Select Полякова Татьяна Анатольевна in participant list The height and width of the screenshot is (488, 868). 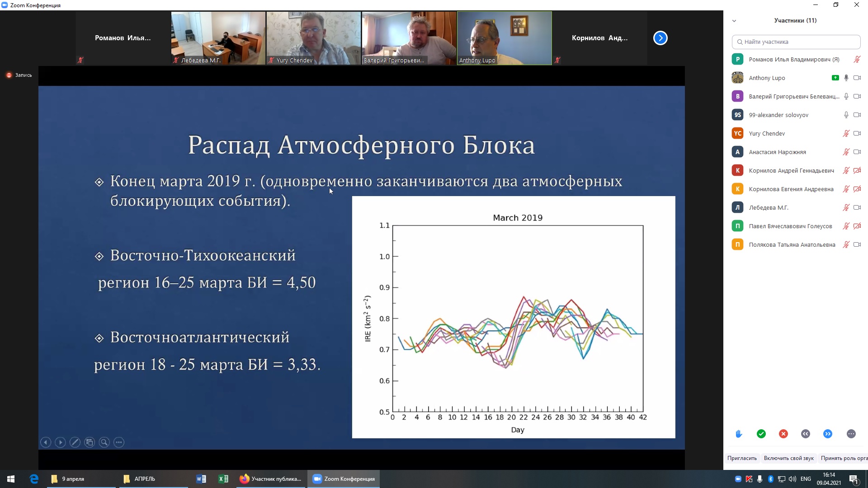pos(796,244)
